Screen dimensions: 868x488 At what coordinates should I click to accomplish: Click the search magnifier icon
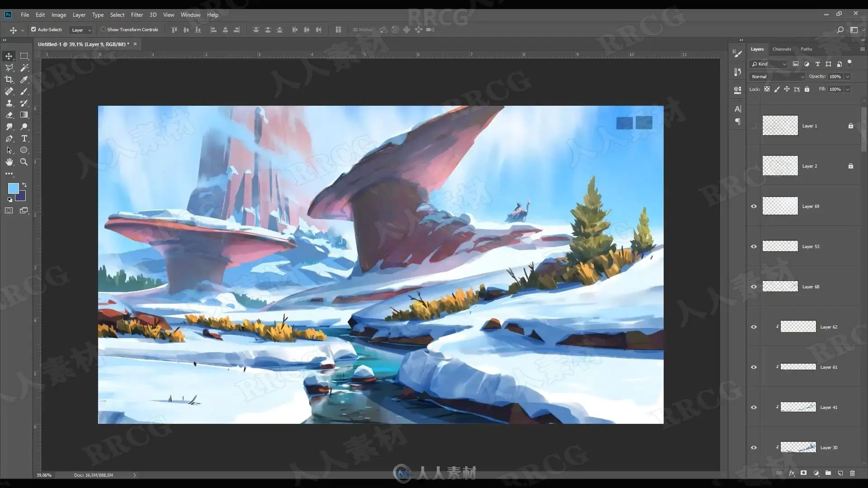coord(840,30)
